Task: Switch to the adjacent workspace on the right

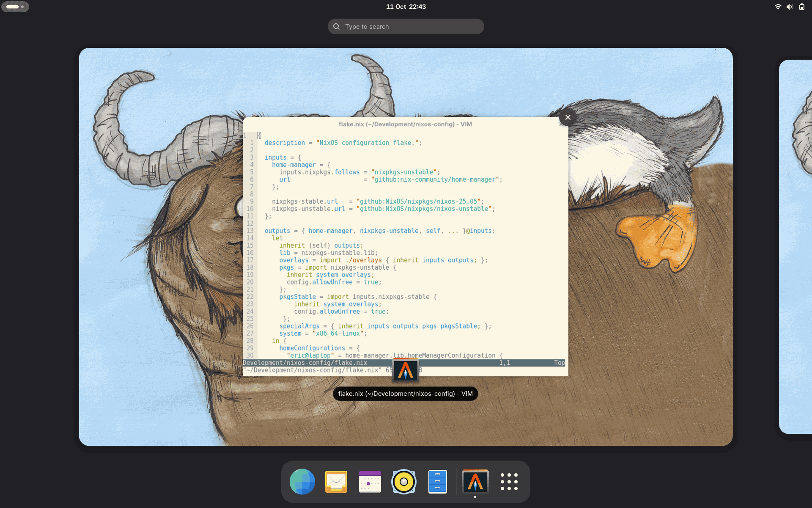Action: click(x=796, y=246)
